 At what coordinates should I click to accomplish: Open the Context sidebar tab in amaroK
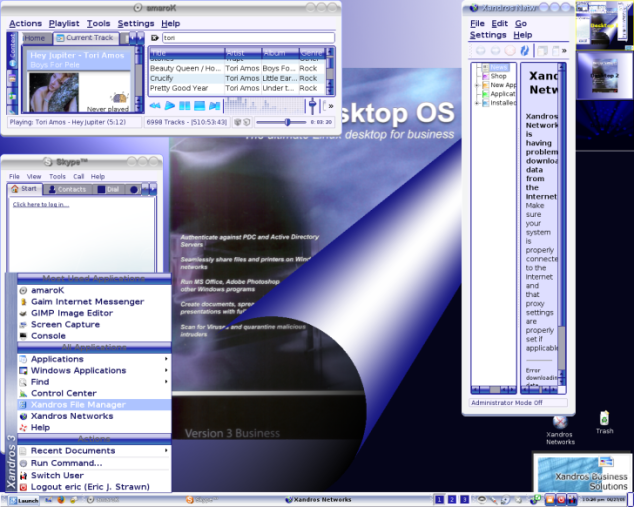[13, 50]
